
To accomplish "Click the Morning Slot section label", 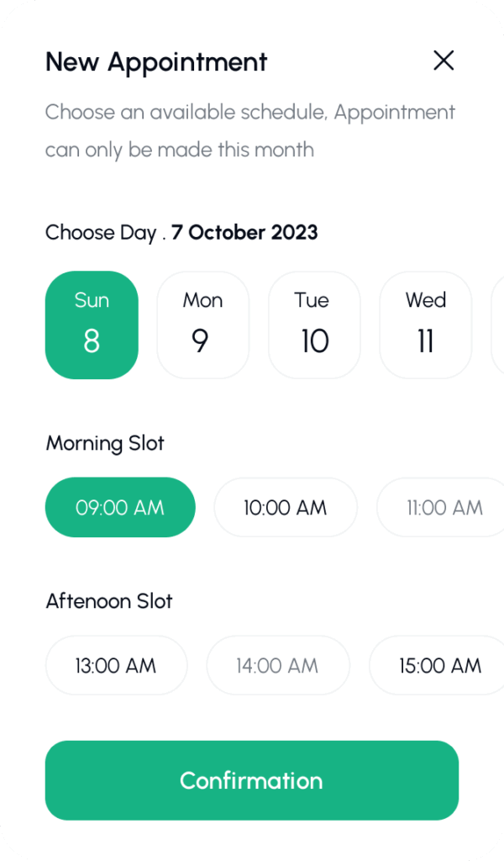I will tap(105, 443).
